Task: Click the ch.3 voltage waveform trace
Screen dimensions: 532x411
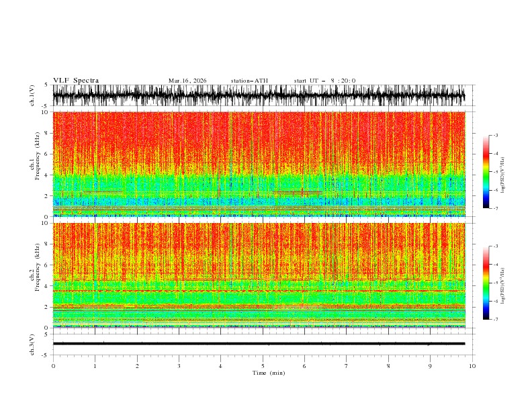Action: [259, 344]
